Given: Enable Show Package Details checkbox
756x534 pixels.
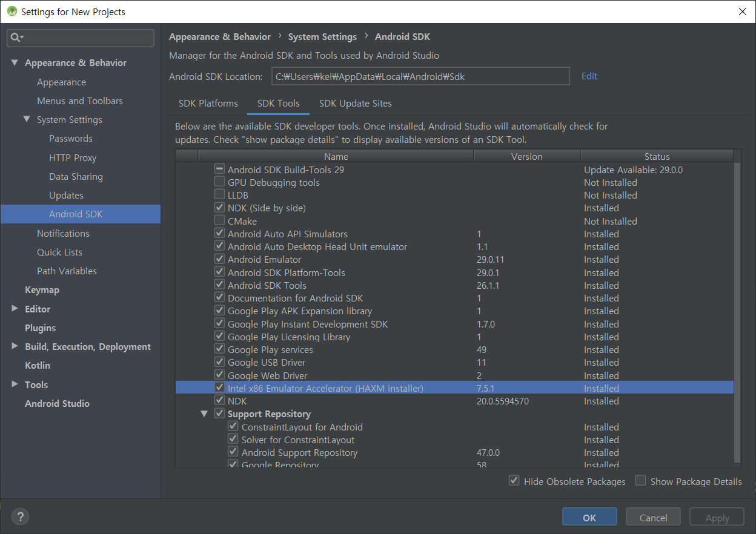Looking at the screenshot, I should coord(640,481).
